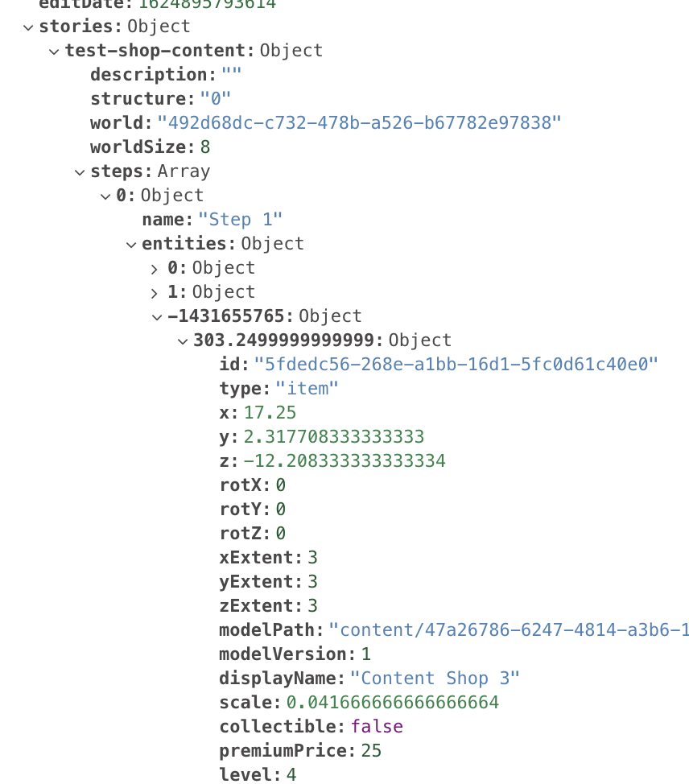Select the name value Step 1
This screenshot has width=689, height=784.
[x=239, y=219]
